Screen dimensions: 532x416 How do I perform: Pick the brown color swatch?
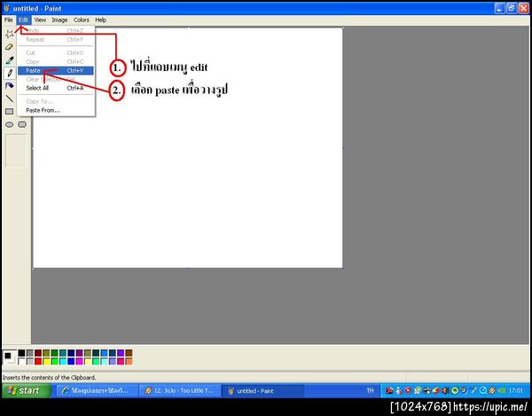(129, 353)
